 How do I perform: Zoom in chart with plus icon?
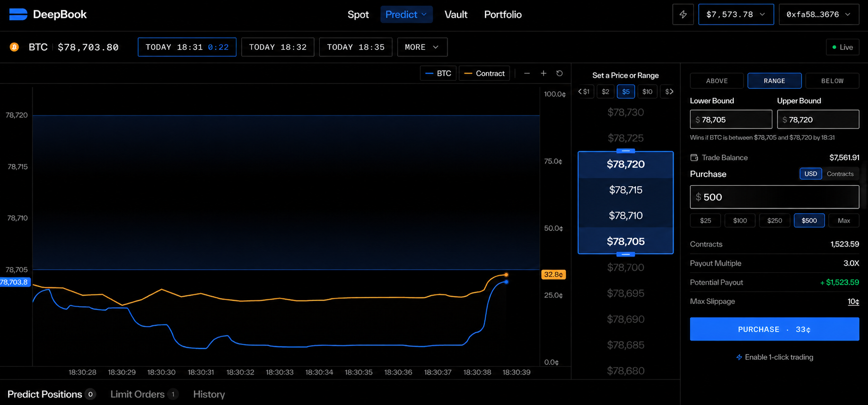click(544, 74)
